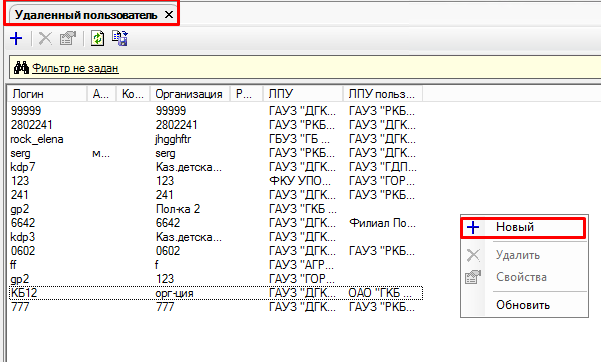601x362 pixels.
Task: Choose 'Удалить' in the context menu
Action: 524,255
